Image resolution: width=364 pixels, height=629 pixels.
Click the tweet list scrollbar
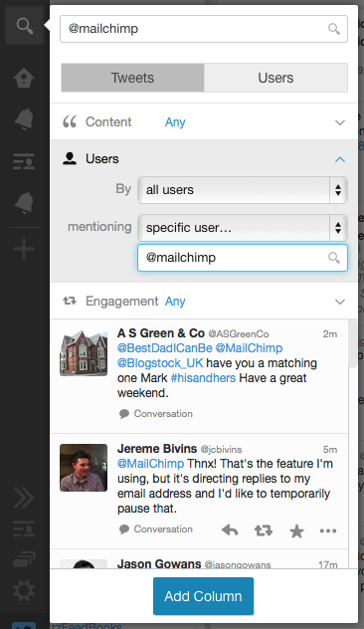click(353, 343)
